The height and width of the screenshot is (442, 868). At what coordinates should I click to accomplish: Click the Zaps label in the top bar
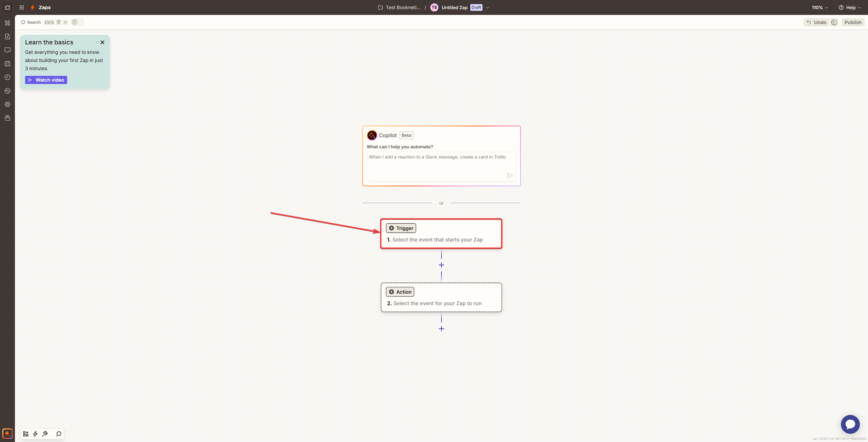(45, 7)
